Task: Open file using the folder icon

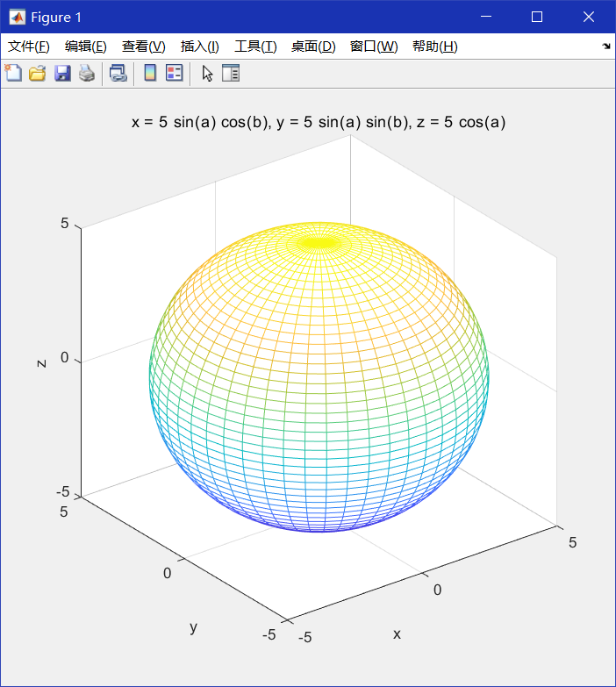Action: [x=38, y=73]
